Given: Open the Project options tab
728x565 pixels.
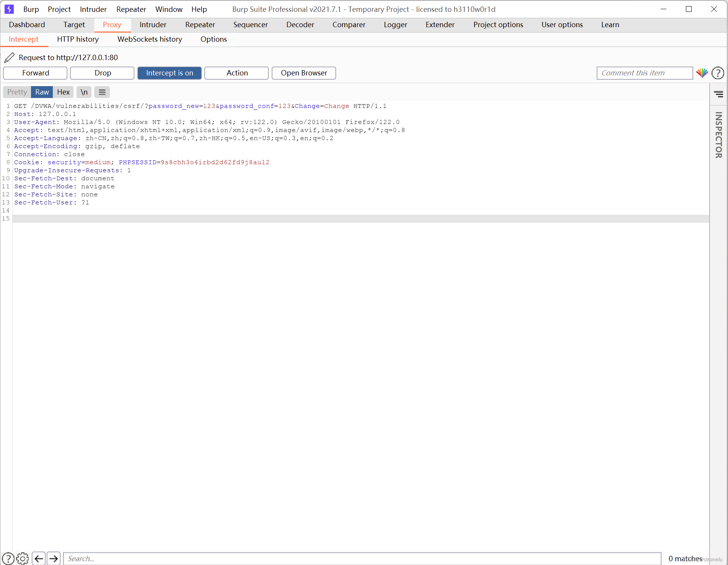Looking at the screenshot, I should [x=498, y=24].
